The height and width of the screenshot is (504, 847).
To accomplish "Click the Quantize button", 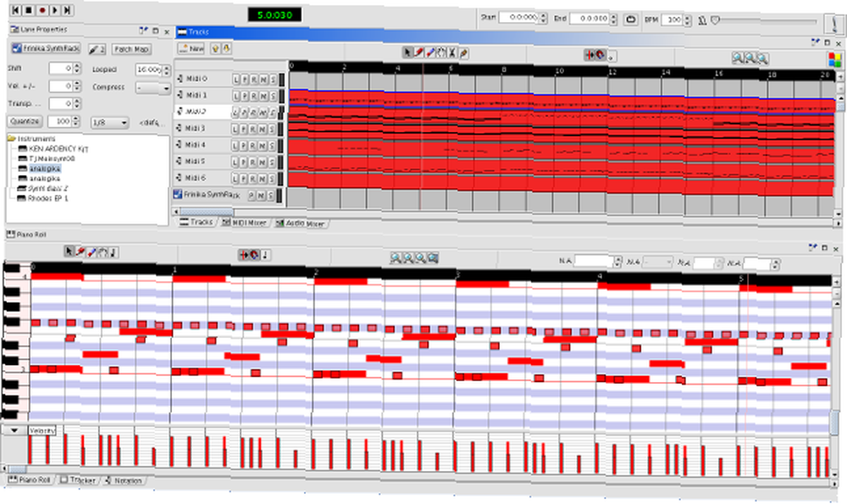I will (x=25, y=121).
